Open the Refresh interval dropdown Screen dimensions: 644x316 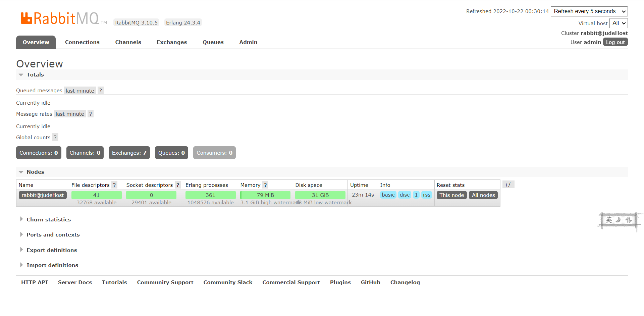(589, 11)
